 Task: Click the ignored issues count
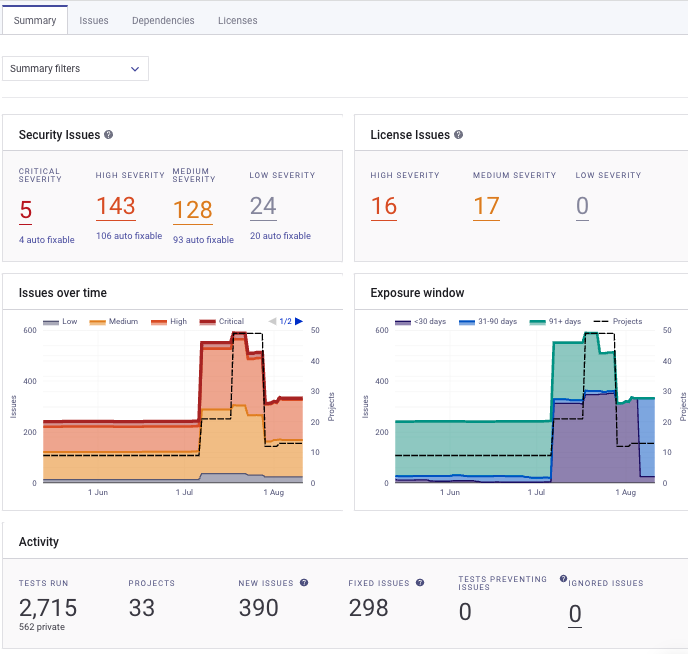[575, 614]
